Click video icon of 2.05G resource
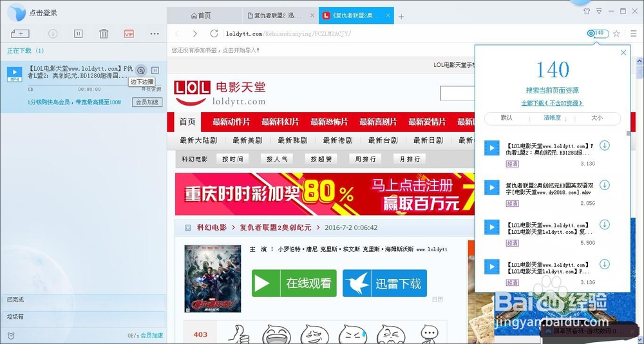Viewport: 644px width, 344px height. pyautogui.click(x=491, y=188)
